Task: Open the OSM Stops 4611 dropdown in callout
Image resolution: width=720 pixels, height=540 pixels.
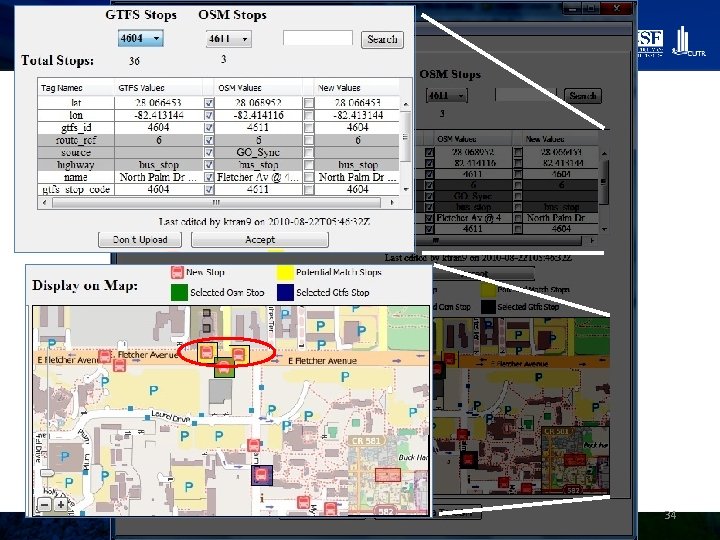Action: (228, 39)
